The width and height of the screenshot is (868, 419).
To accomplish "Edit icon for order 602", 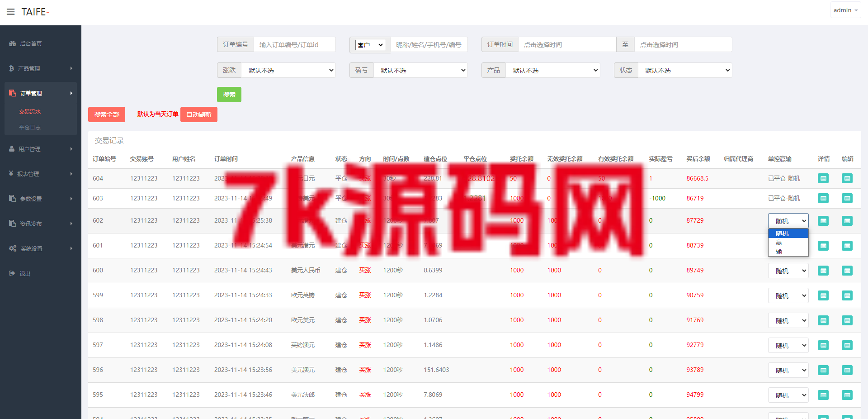I will 847,221.
